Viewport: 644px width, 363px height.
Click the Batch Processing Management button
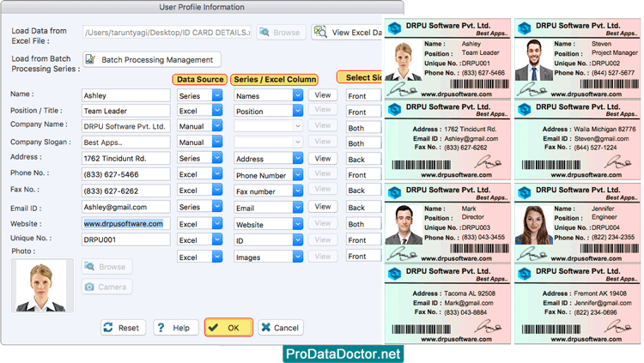151,59
